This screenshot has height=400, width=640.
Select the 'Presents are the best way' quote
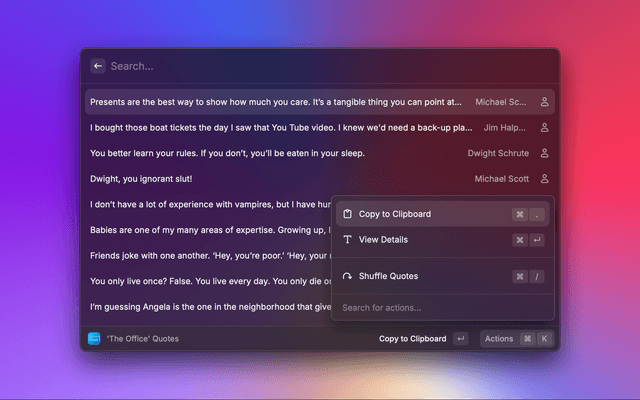click(275, 102)
